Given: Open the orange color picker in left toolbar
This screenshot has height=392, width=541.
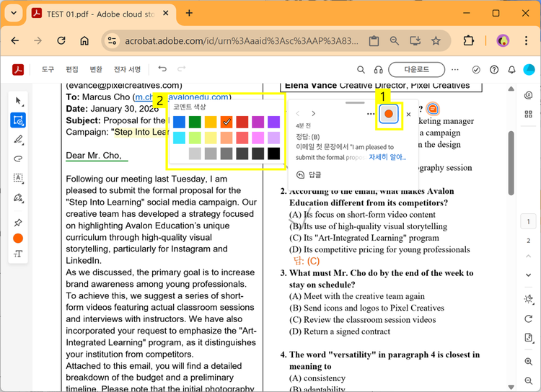Looking at the screenshot, I should coord(18,239).
